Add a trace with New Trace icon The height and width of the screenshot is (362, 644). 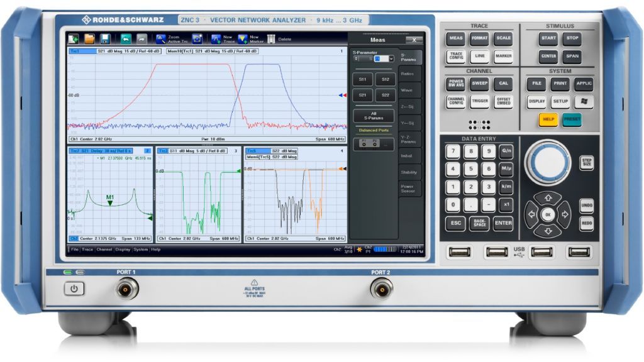pos(216,39)
